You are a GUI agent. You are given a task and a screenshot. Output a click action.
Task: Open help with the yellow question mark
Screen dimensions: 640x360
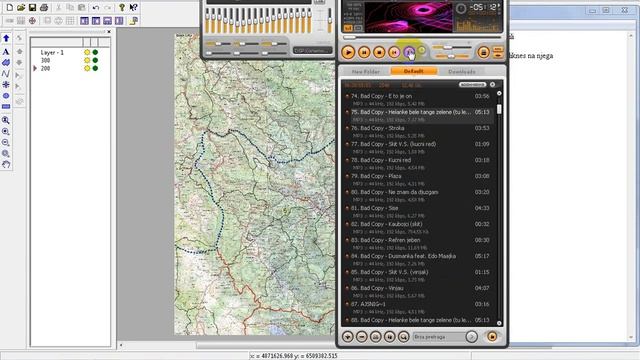pyautogui.click(x=122, y=7)
